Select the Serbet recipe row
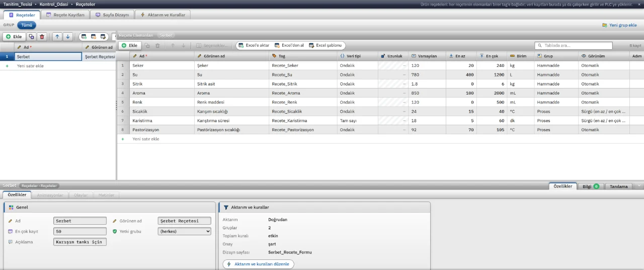 coord(58,57)
